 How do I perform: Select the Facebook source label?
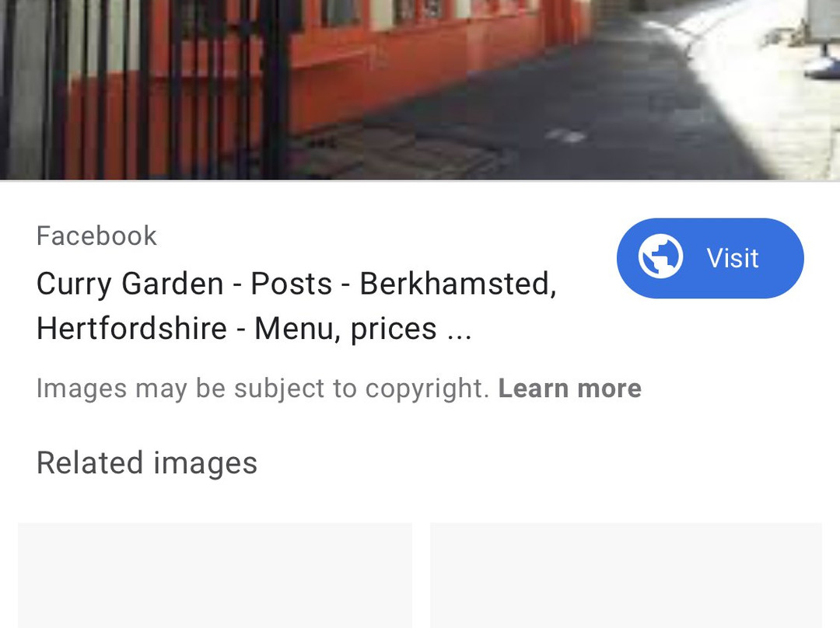click(x=96, y=235)
